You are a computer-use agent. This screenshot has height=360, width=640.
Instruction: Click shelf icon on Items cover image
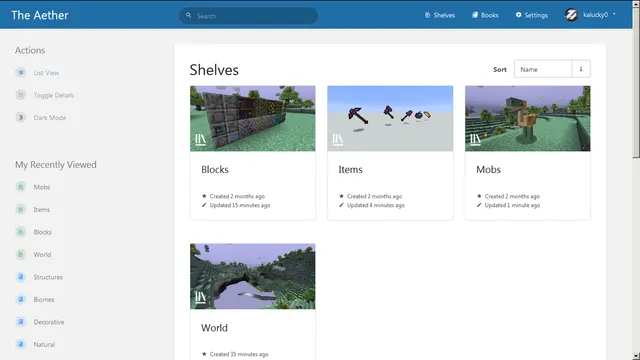coord(338,140)
